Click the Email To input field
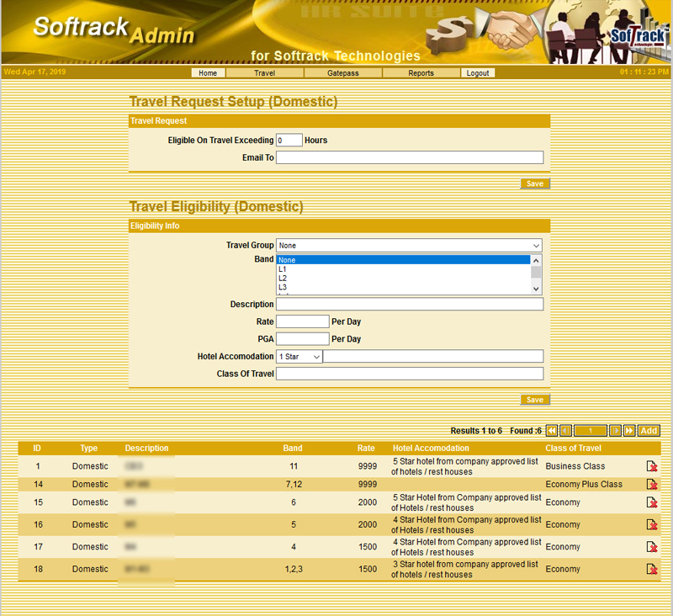This screenshot has width=673, height=616. coord(409,157)
